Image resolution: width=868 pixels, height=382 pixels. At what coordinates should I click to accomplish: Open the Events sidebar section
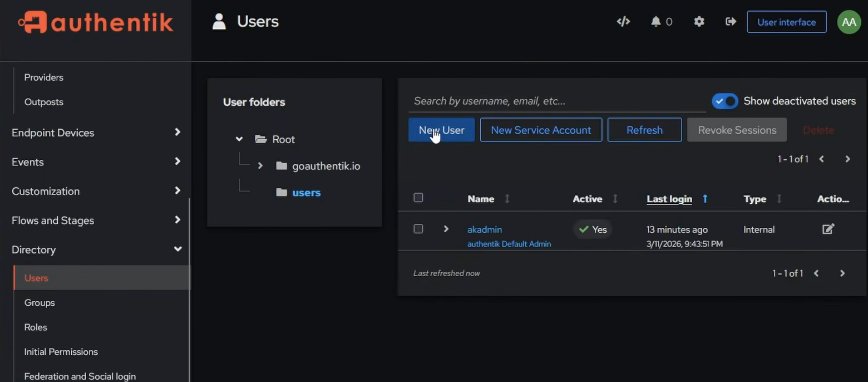[27, 162]
